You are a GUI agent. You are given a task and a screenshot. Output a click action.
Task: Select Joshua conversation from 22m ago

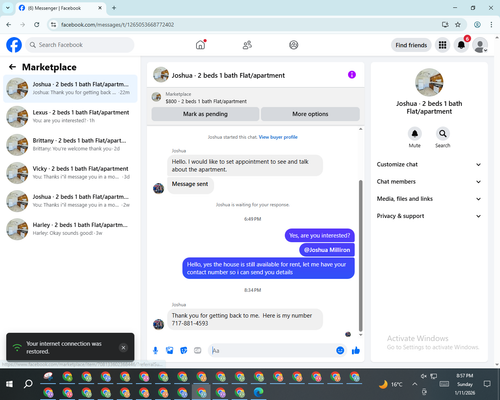[70, 88]
